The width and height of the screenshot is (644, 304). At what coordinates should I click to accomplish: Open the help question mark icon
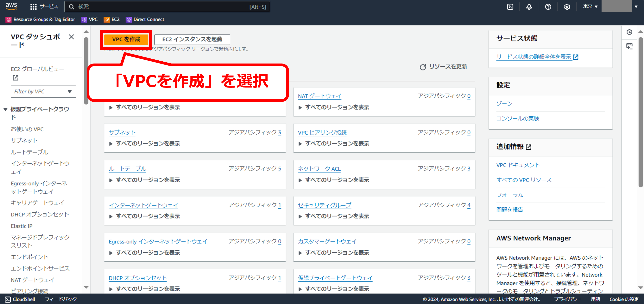click(548, 7)
